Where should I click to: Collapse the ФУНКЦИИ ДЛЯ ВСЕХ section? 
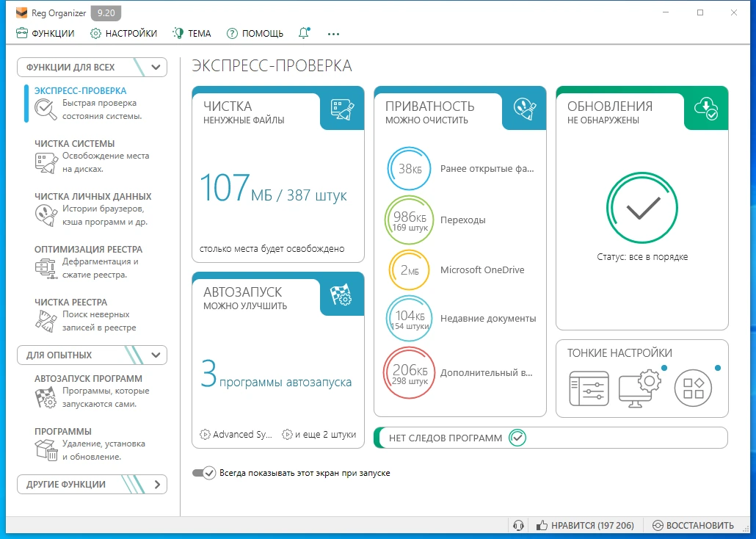[92, 67]
